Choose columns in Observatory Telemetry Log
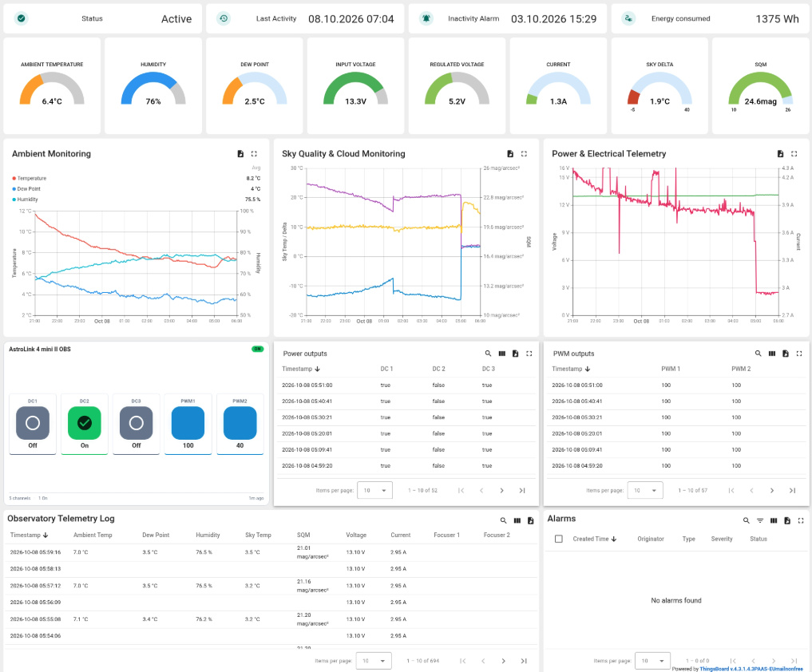The width and height of the screenshot is (812, 672). (517, 521)
